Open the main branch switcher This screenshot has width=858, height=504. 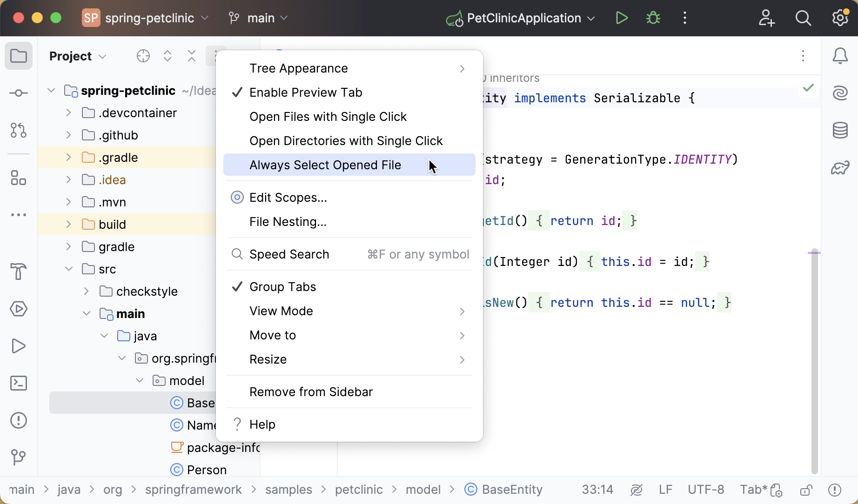[259, 18]
